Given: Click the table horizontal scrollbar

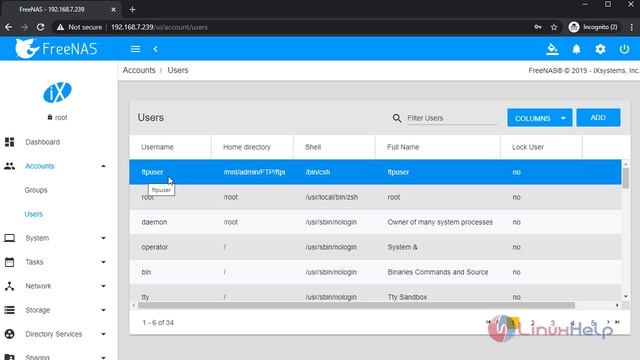Looking at the screenshot, I should pyautogui.click(x=356, y=305).
